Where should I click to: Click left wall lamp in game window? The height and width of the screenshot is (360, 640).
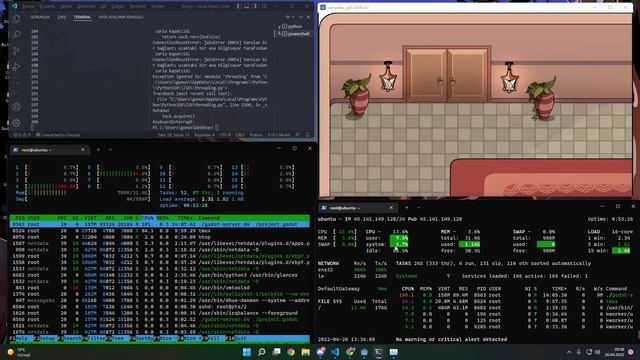click(x=388, y=76)
